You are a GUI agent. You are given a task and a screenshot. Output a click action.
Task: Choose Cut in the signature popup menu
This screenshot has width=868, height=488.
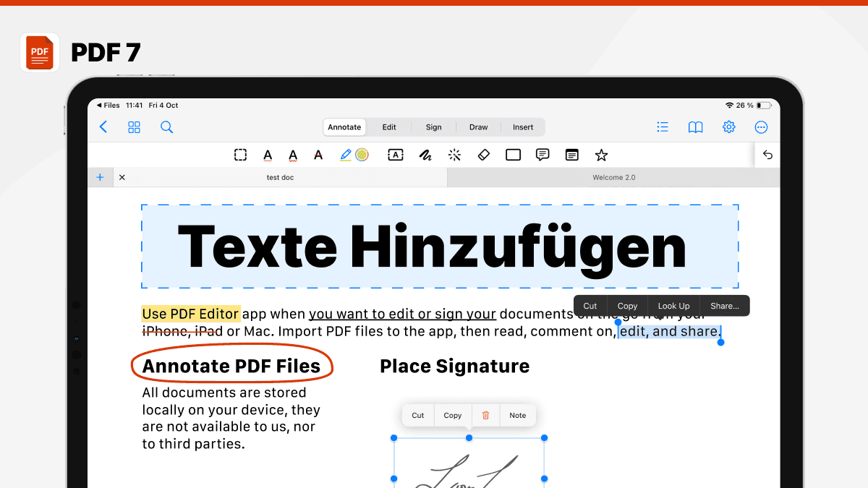click(418, 415)
